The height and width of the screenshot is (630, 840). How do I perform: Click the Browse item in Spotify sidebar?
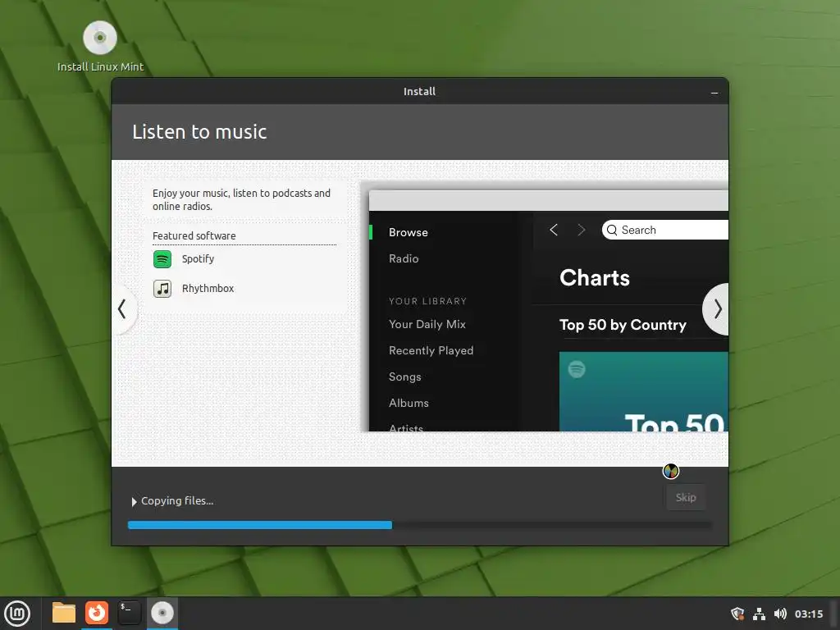click(x=409, y=232)
